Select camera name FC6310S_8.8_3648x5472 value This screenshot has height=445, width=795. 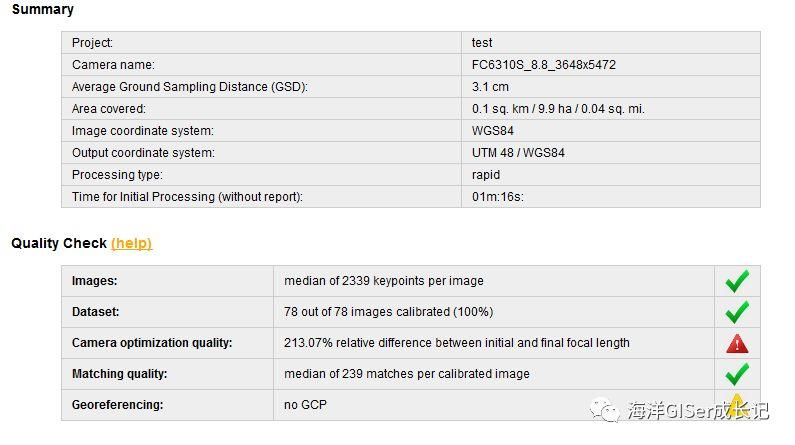(x=544, y=65)
